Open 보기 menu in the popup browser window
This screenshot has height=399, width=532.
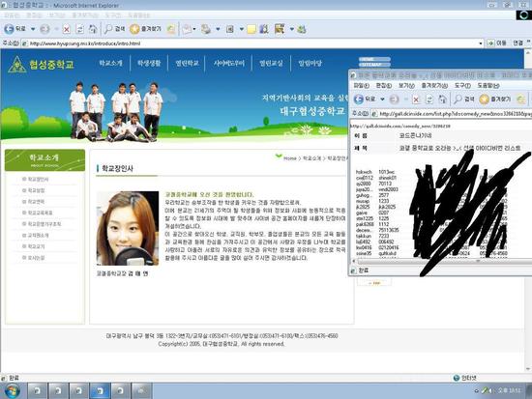406,85
